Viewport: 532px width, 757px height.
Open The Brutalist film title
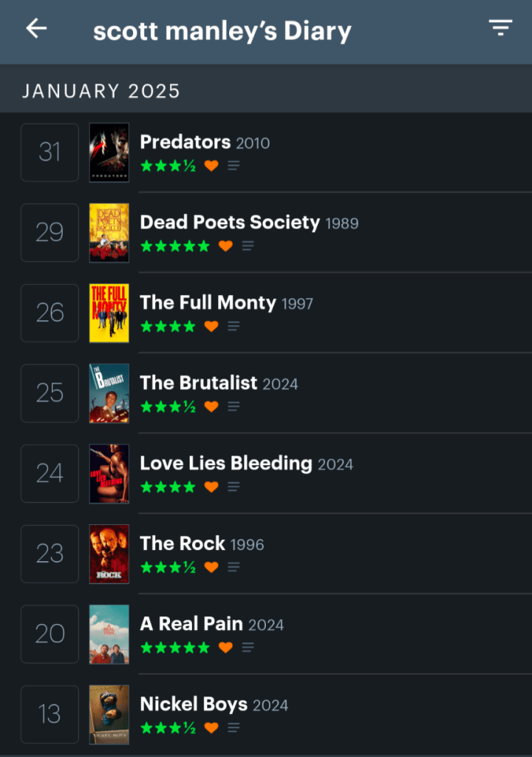(x=199, y=382)
